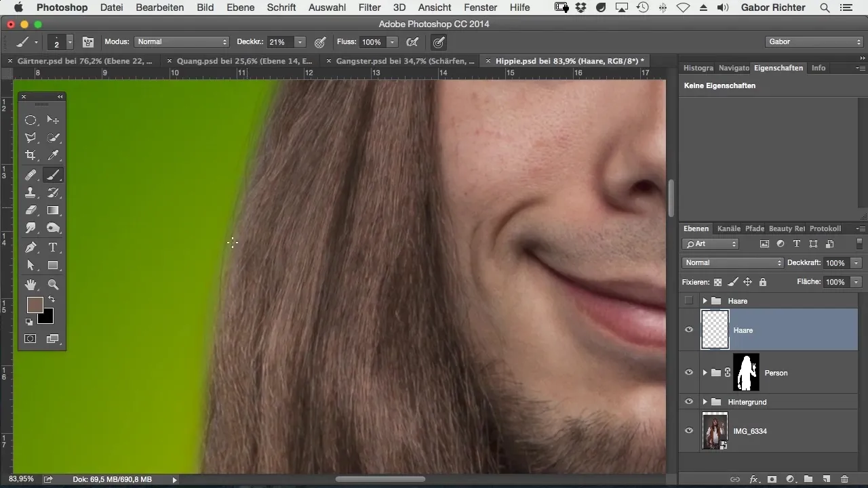Open the Gabor workspace dropdown

[814, 42]
